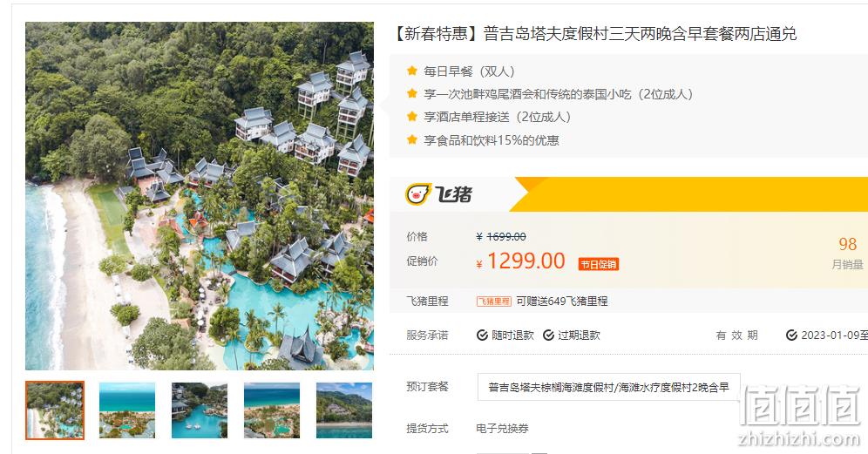Screen dimensions: 868x454
Task: Click the checkmark icon next to 随时退款
Action: (482, 335)
